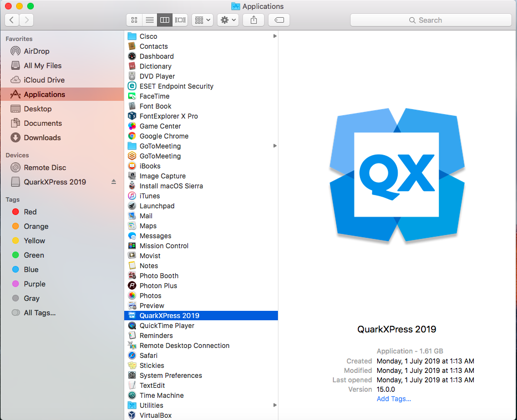Image resolution: width=517 pixels, height=420 pixels.
Task: Filter by the Blue tag
Action: coord(62,269)
